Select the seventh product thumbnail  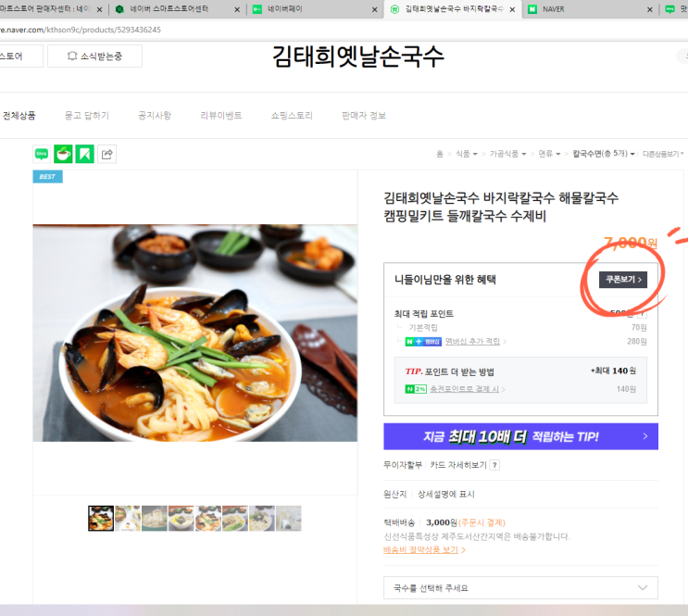[261, 518]
